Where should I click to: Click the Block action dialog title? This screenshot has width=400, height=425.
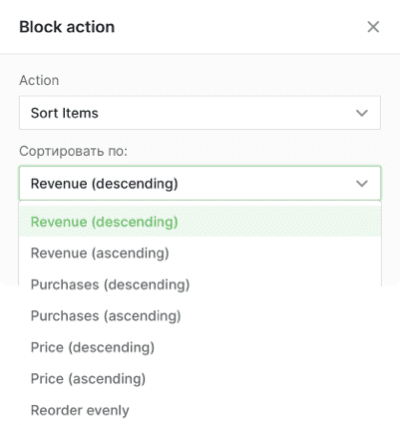coord(67,27)
